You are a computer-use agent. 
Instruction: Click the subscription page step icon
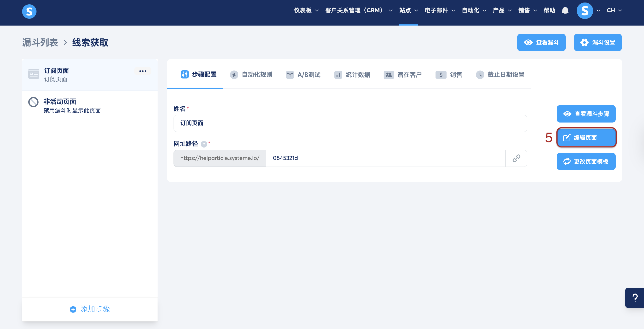click(34, 74)
